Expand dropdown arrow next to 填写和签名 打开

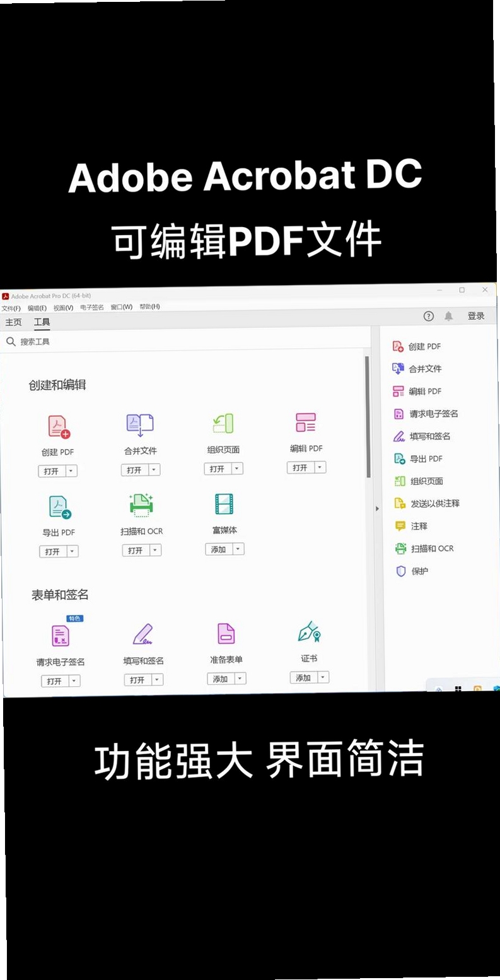(158, 680)
